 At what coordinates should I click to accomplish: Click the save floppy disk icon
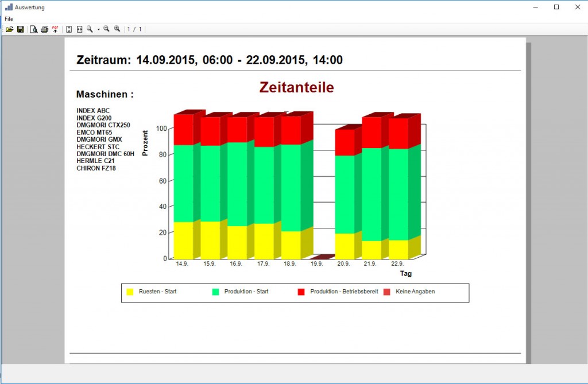point(20,29)
